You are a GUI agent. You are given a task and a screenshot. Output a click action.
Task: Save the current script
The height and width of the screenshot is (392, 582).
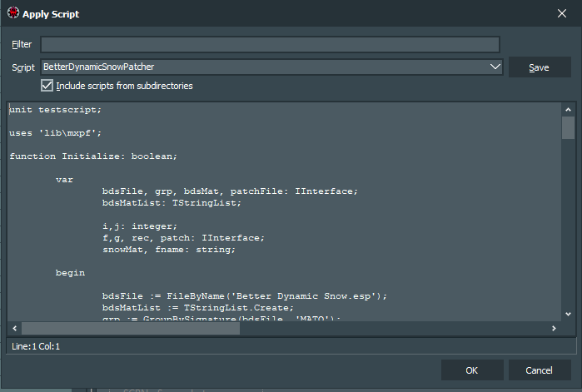click(x=540, y=67)
